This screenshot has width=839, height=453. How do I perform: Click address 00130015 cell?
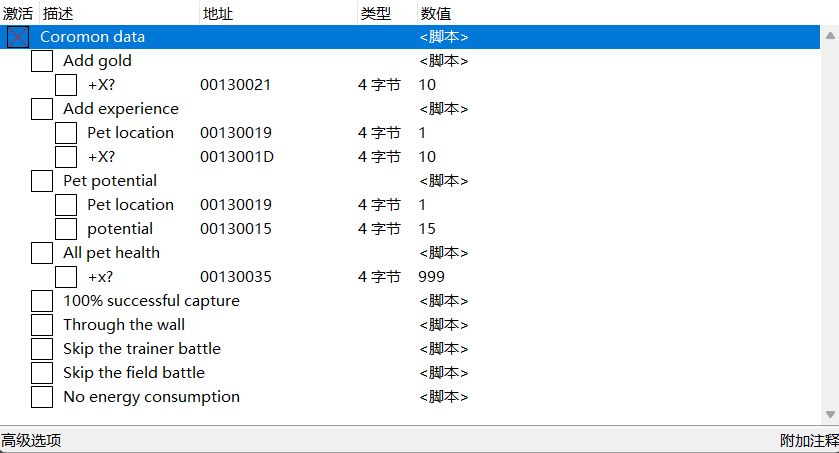pyautogui.click(x=235, y=229)
